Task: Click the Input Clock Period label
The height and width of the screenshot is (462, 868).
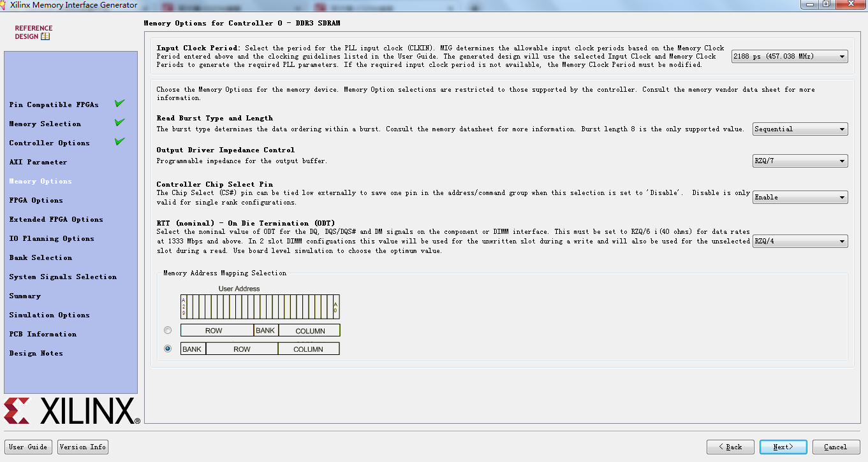Action: point(199,48)
